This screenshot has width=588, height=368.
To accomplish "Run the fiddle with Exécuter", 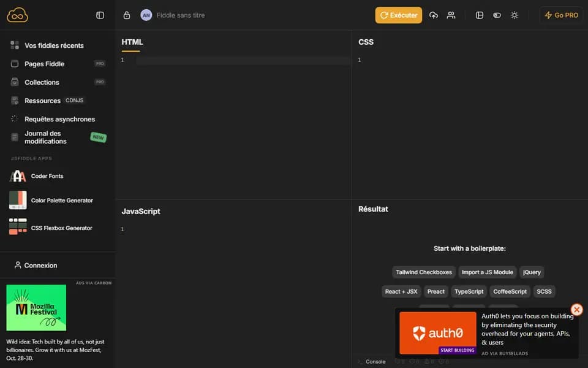I will click(x=399, y=15).
